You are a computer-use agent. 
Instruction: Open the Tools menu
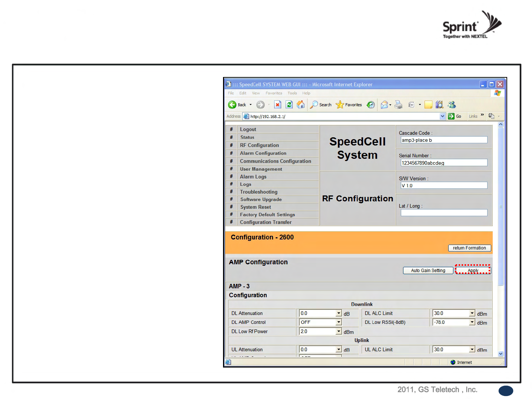tap(292, 93)
